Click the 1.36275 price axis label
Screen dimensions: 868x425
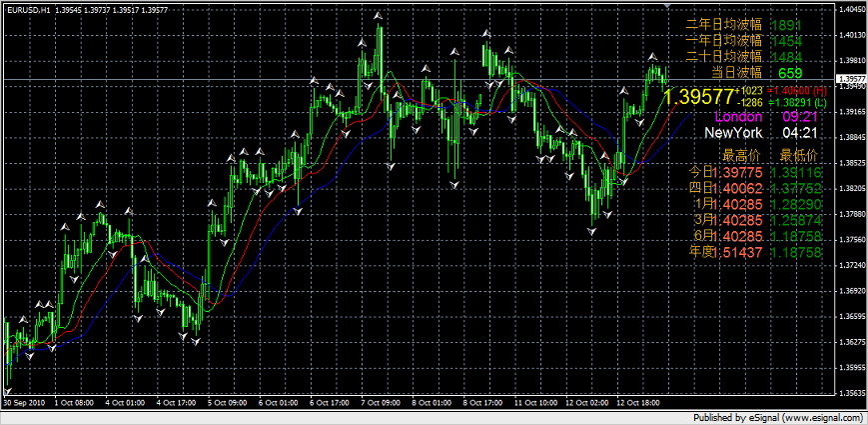853,342
